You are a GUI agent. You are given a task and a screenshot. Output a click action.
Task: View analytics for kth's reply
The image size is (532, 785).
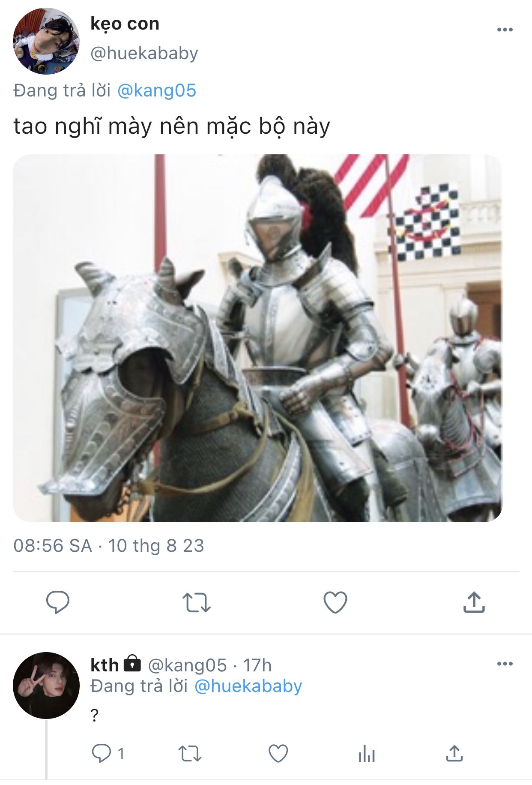[367, 753]
